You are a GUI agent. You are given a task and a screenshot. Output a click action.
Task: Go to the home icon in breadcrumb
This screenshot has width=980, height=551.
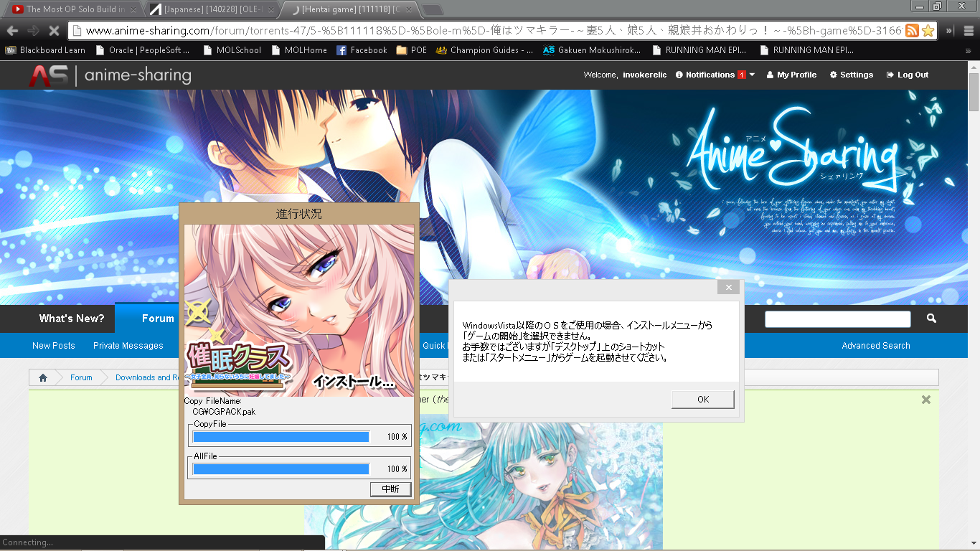click(43, 377)
